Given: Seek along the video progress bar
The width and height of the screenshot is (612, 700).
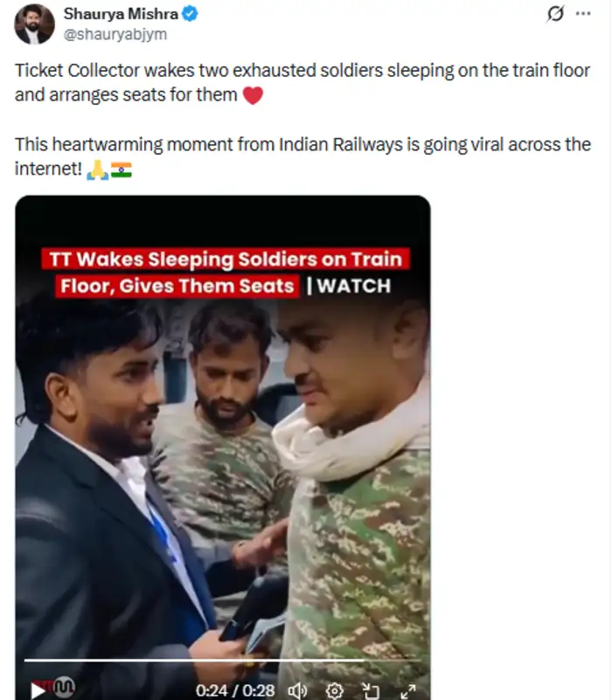Looking at the screenshot, I should pyautogui.click(x=222, y=660).
